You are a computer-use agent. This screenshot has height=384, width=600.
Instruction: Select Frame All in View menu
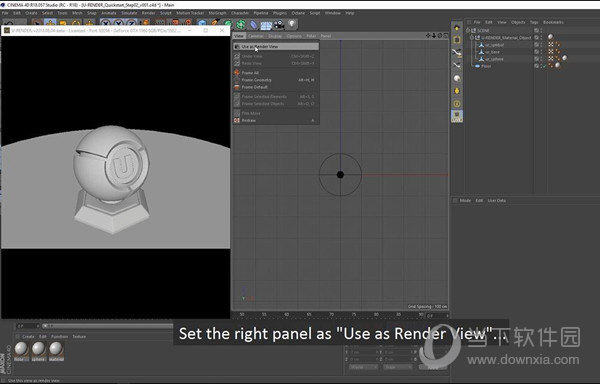point(250,73)
